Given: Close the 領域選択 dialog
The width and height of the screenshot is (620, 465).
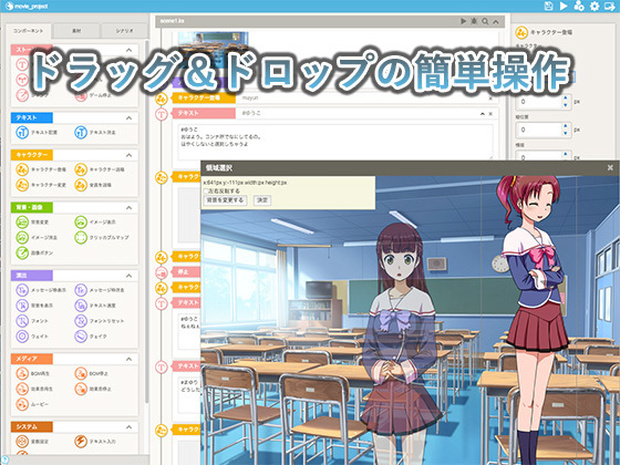Looking at the screenshot, I should (610, 168).
